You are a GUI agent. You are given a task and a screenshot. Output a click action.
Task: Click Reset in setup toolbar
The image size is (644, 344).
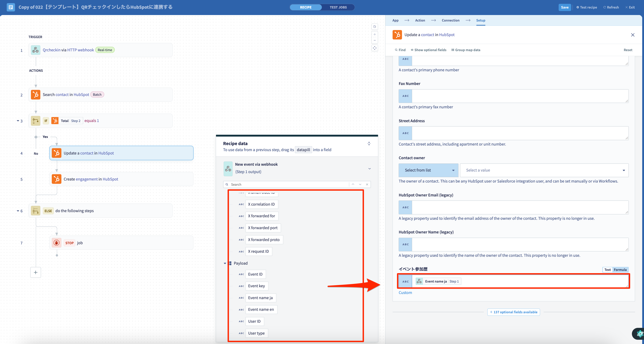628,50
